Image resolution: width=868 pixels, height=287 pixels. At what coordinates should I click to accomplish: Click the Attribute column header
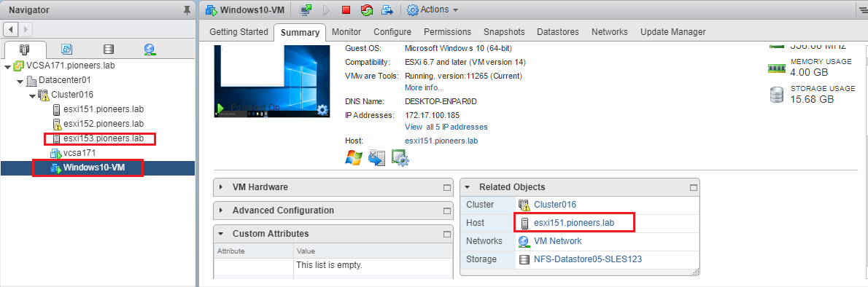coord(254,251)
